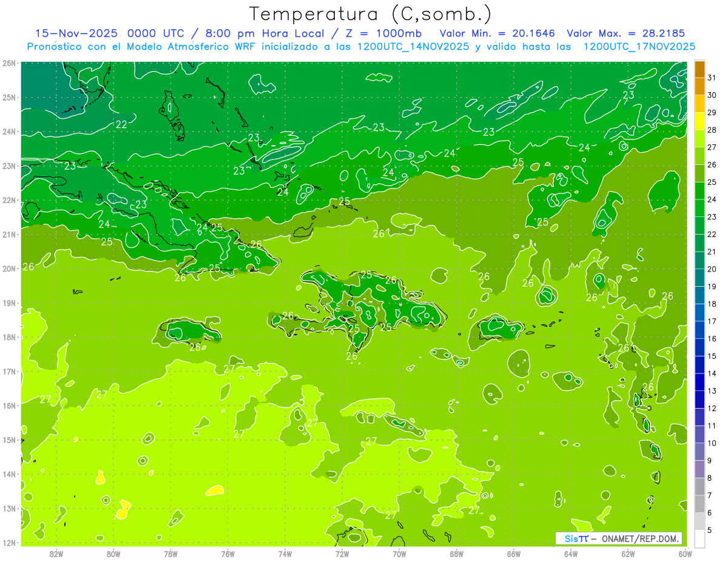Click latitude axis label "19N"
The height and width of the screenshot is (562, 728).
(8, 303)
